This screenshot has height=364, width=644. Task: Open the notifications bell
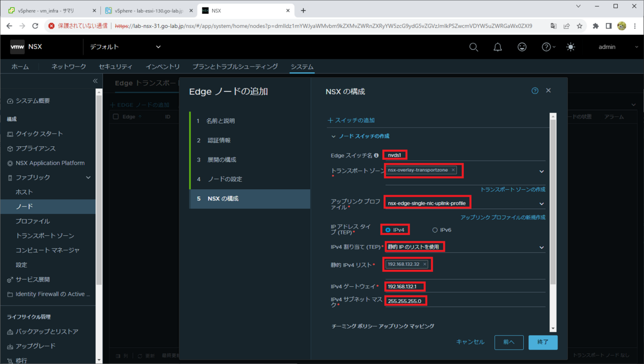click(497, 47)
